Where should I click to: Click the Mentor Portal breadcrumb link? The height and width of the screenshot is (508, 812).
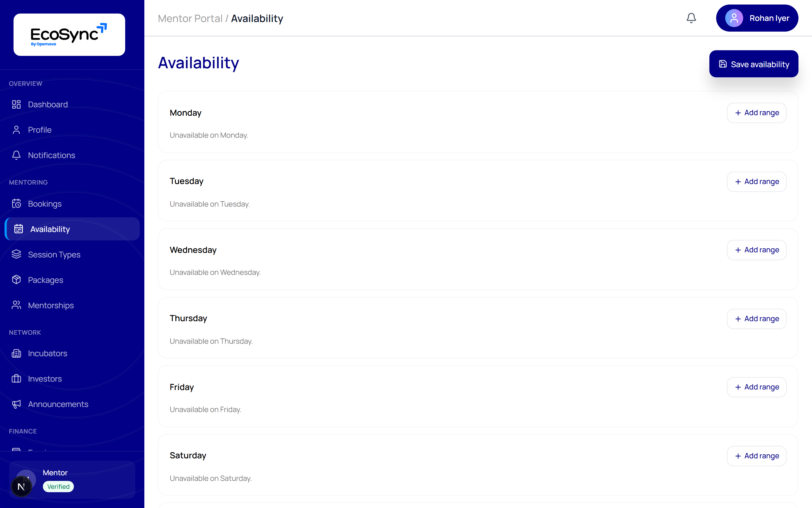point(190,18)
